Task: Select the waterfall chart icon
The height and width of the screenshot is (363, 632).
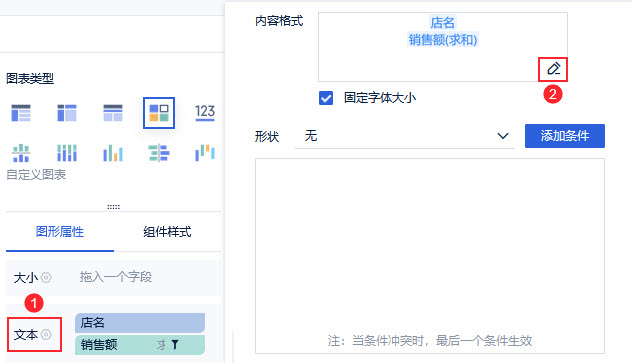Action: (x=205, y=153)
